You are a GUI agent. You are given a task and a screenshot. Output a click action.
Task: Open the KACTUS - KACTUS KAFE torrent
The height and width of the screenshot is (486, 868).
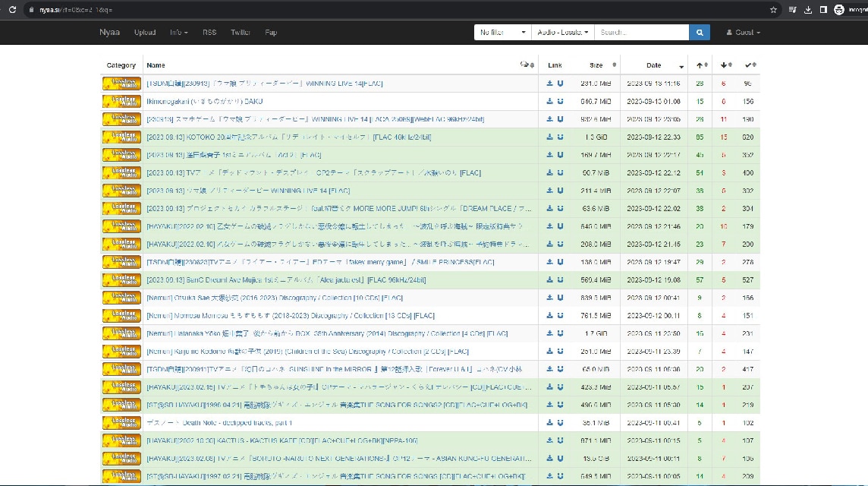pyautogui.click(x=282, y=440)
